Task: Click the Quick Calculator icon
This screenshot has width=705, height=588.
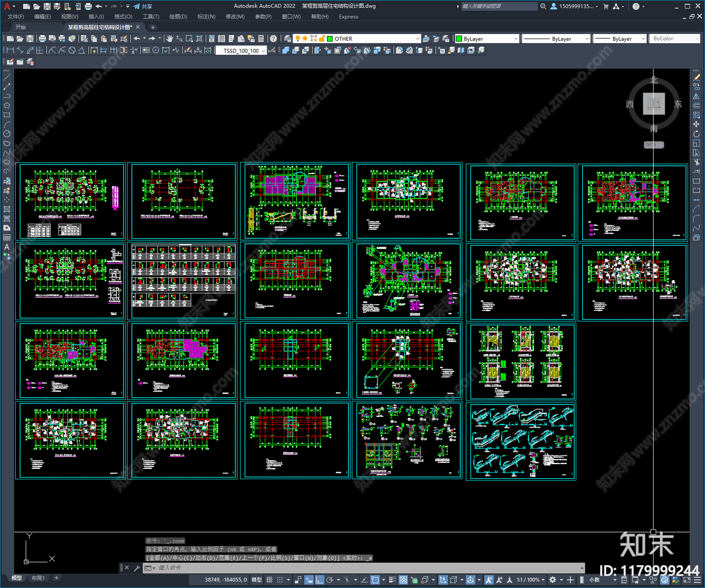Action: (x=261, y=39)
